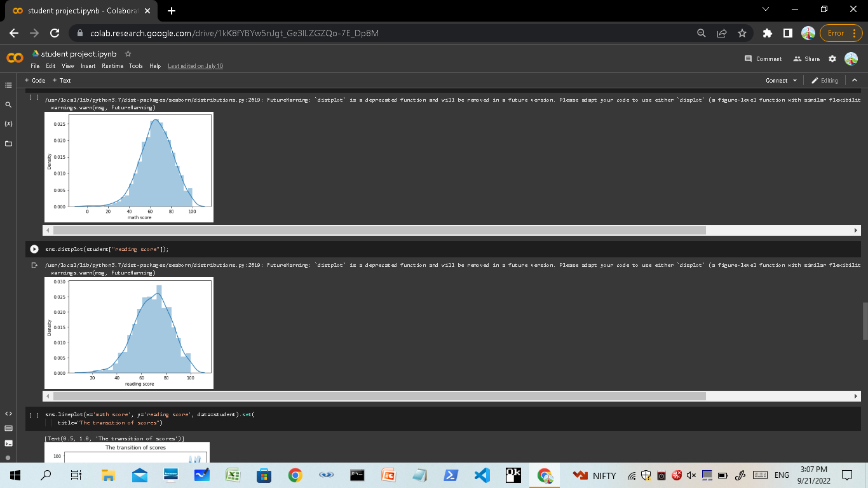Click the reading score output horizontal scrollbar thumb

tap(379, 396)
